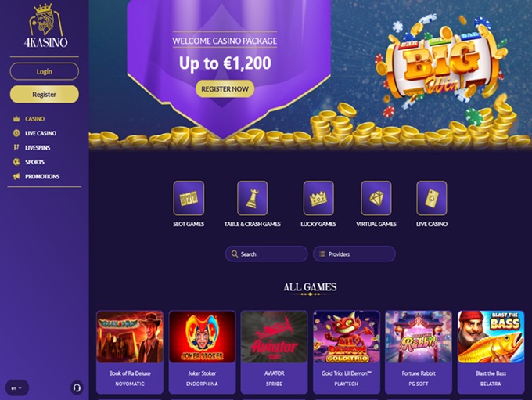Open live support headset icon

[77, 387]
